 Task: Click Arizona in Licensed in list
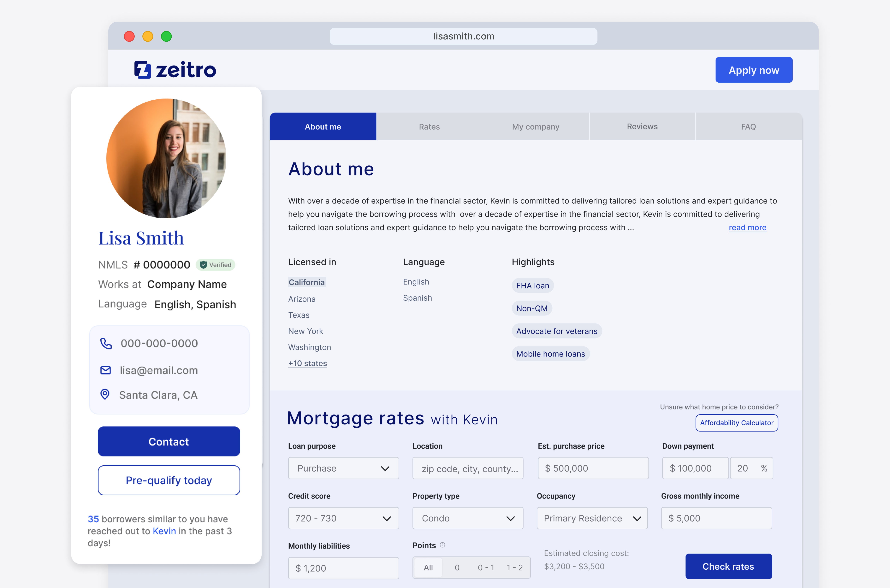[x=302, y=299]
